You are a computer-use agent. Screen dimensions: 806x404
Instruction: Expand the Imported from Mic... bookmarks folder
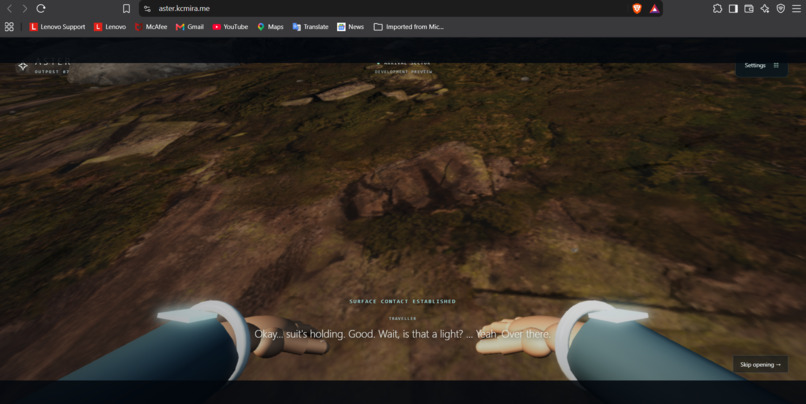(x=409, y=27)
